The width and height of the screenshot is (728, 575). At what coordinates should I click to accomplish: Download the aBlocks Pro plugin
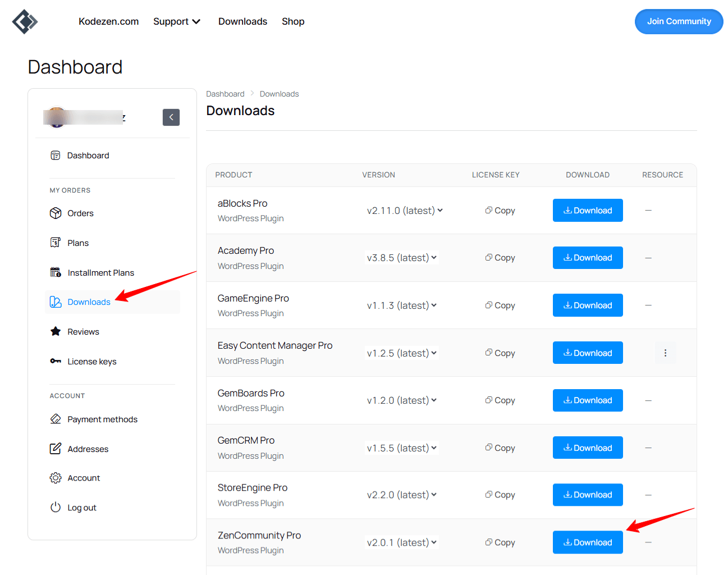pos(588,211)
